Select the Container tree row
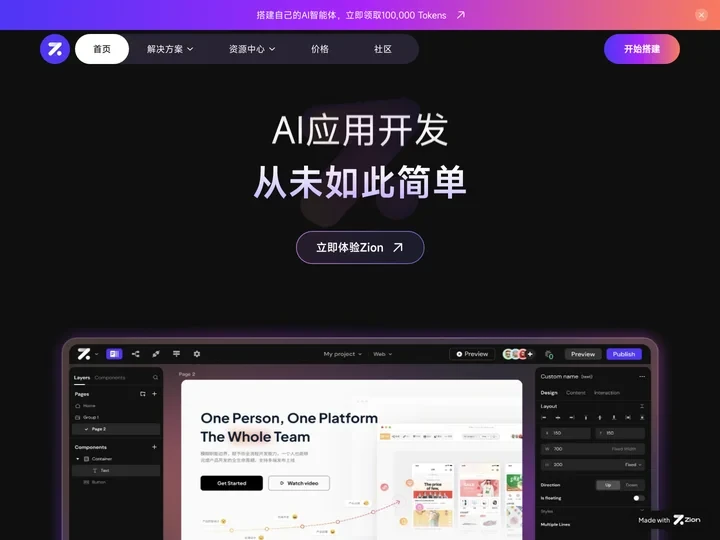Image resolution: width=720 pixels, height=540 pixels. 116,459
